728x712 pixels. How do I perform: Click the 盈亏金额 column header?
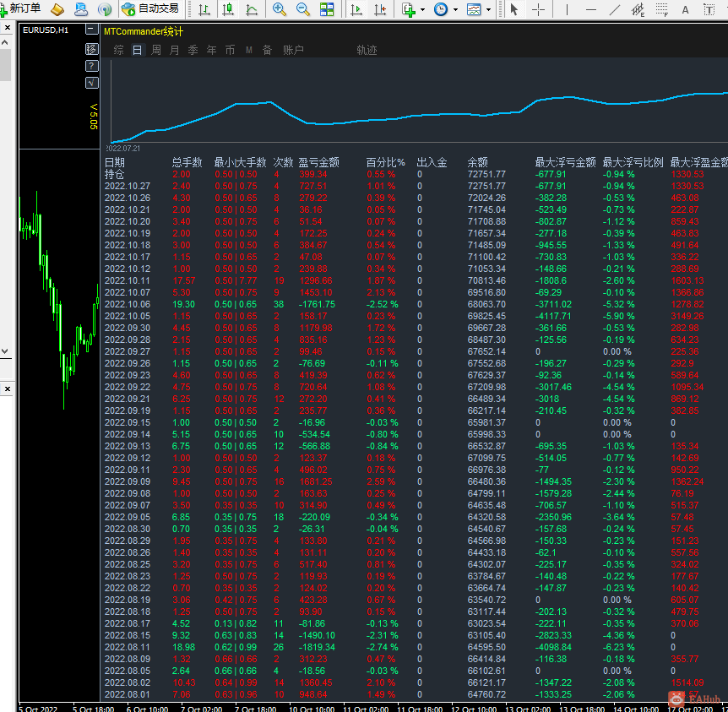click(x=318, y=162)
